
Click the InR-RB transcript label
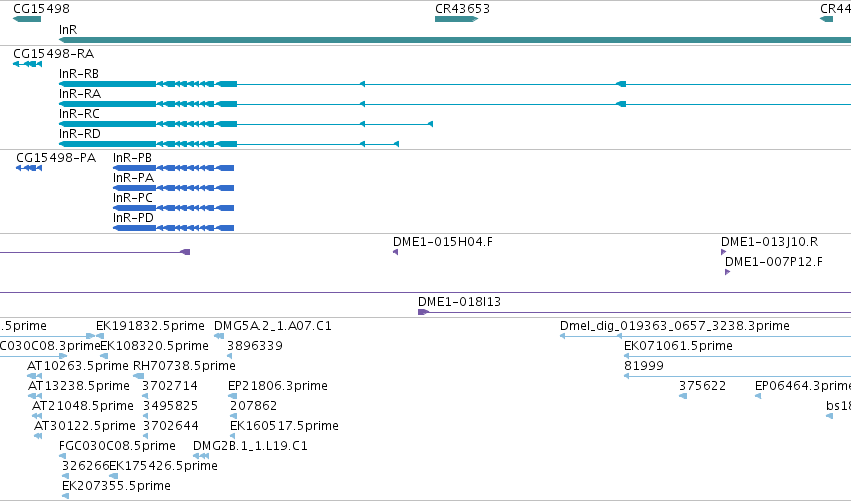(79, 74)
